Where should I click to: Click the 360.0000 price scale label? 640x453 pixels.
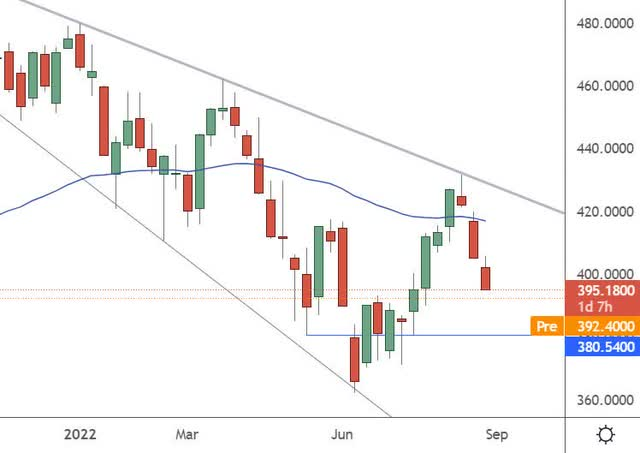[x=602, y=400]
